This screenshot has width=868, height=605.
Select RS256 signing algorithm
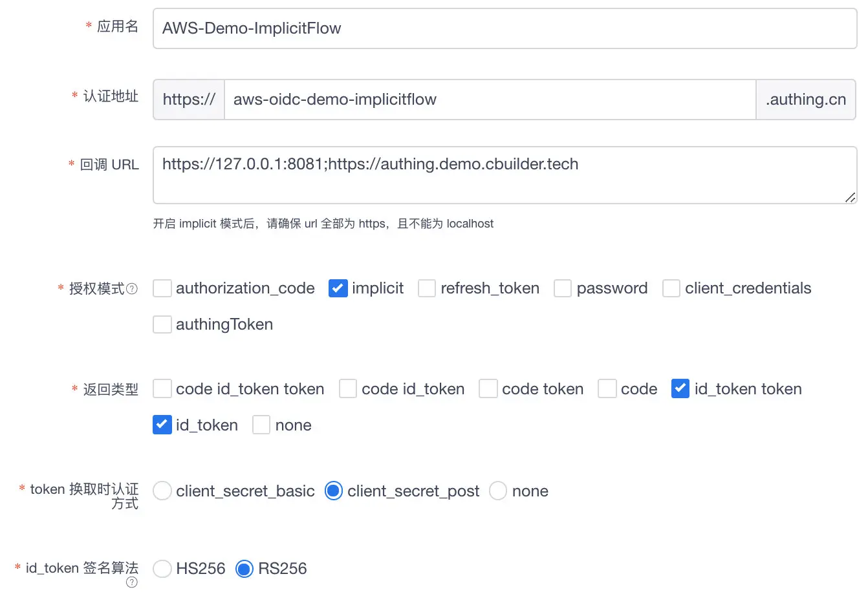tap(244, 569)
